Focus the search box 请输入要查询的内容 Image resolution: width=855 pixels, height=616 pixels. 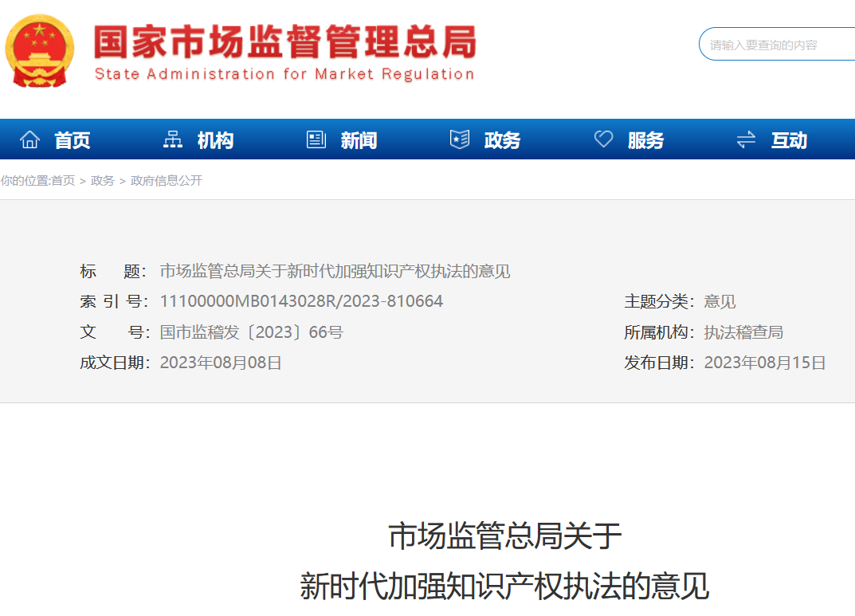[x=777, y=45]
